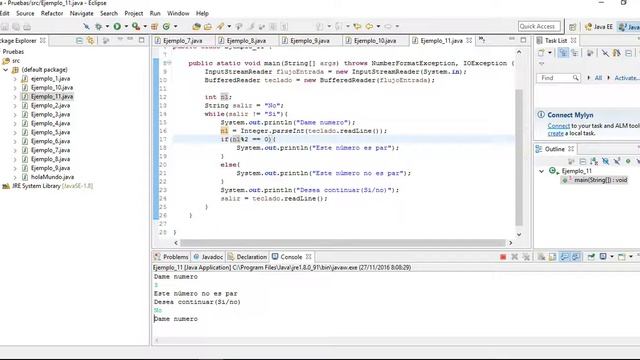
Task: Open the Refactor menu
Action: click(x=52, y=13)
